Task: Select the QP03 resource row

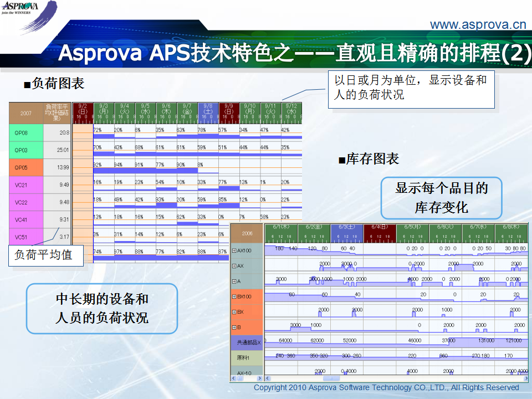Action: [26, 150]
